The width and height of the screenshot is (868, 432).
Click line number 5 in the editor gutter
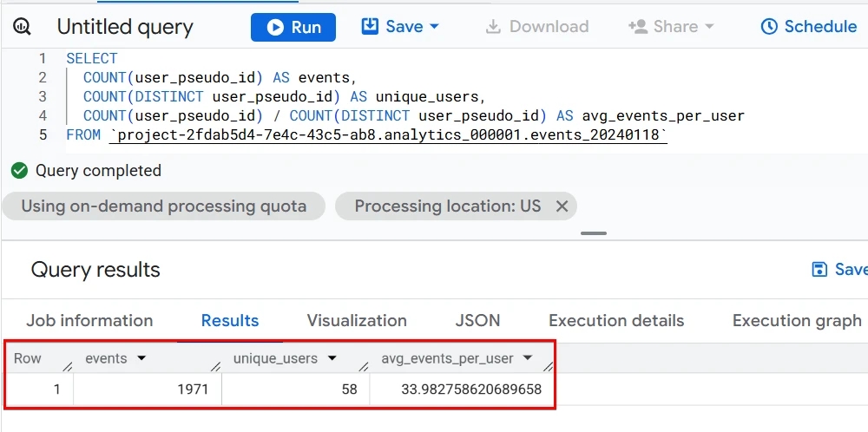pyautogui.click(x=43, y=135)
